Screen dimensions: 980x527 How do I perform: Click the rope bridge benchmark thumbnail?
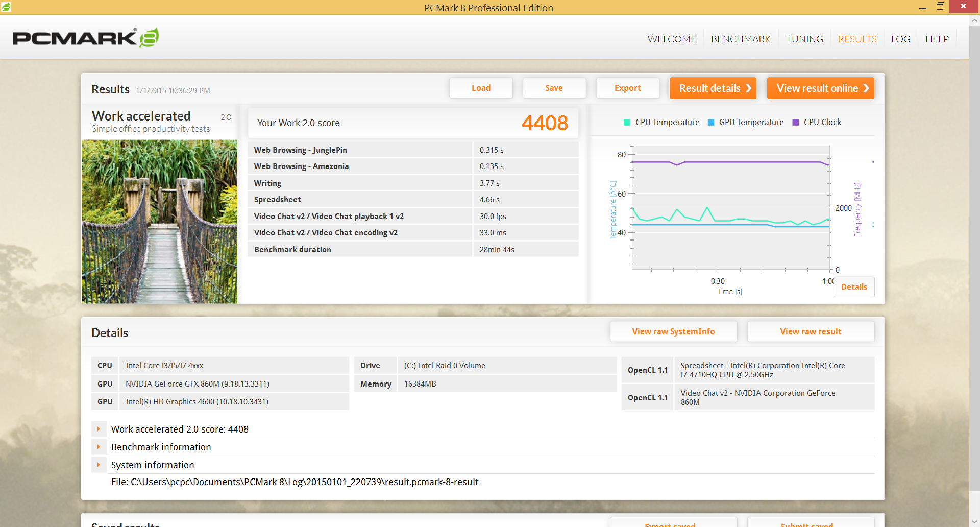[x=159, y=222]
